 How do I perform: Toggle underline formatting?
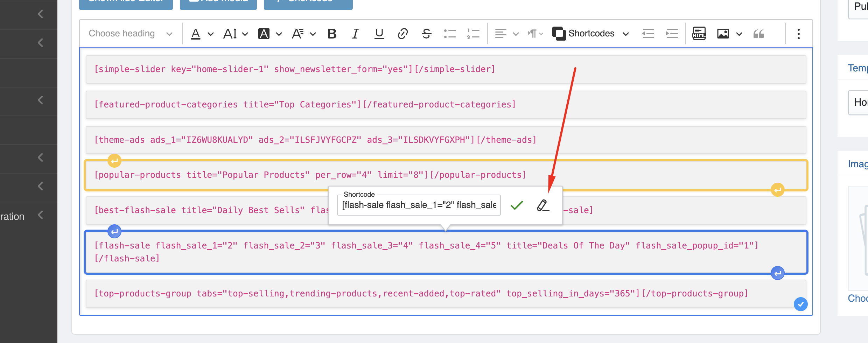click(x=379, y=34)
